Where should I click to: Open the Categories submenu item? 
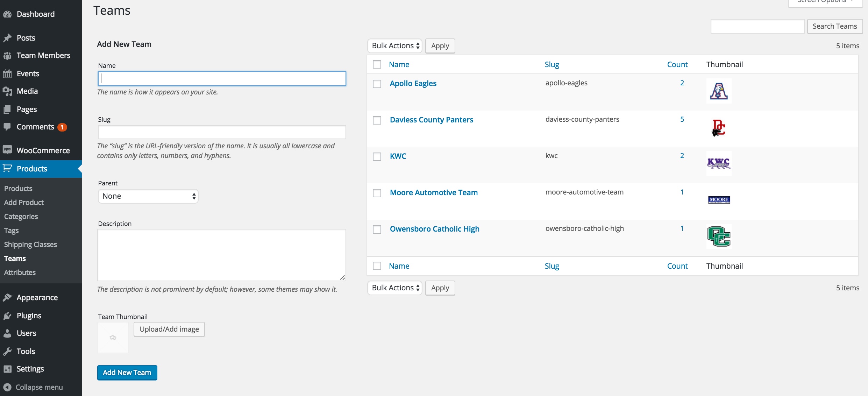[21, 217]
